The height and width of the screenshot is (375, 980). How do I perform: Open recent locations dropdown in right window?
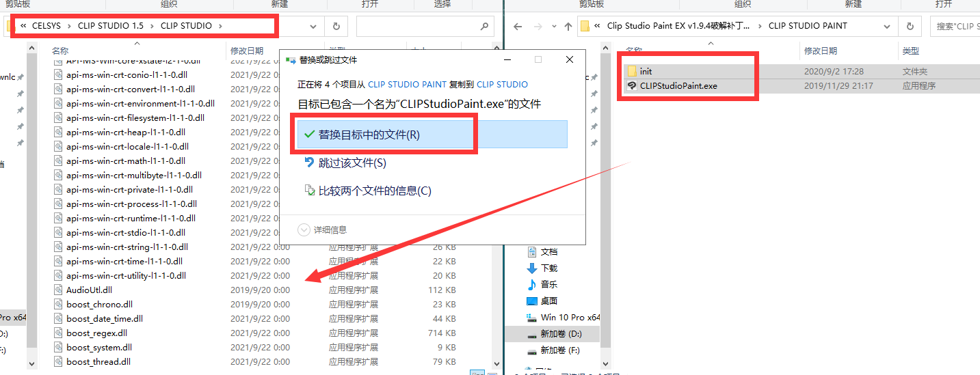(x=553, y=27)
